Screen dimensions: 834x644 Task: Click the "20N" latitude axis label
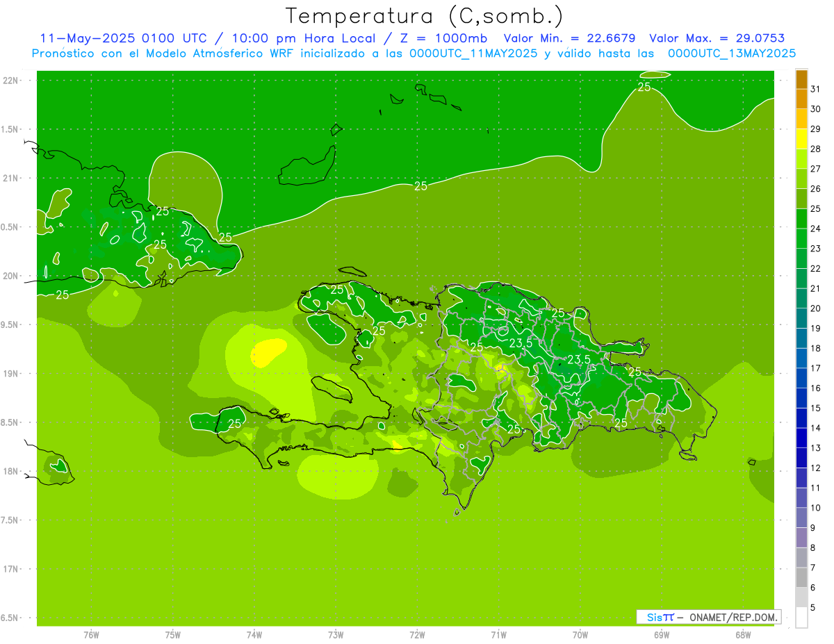(11, 276)
